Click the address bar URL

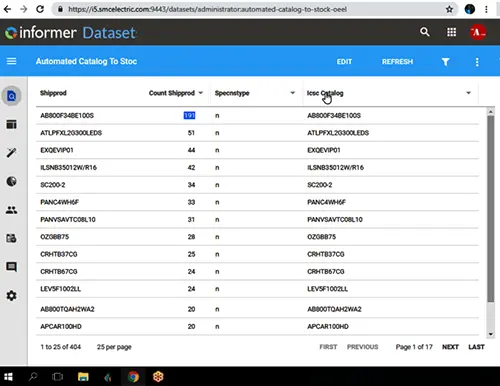coord(207,9)
